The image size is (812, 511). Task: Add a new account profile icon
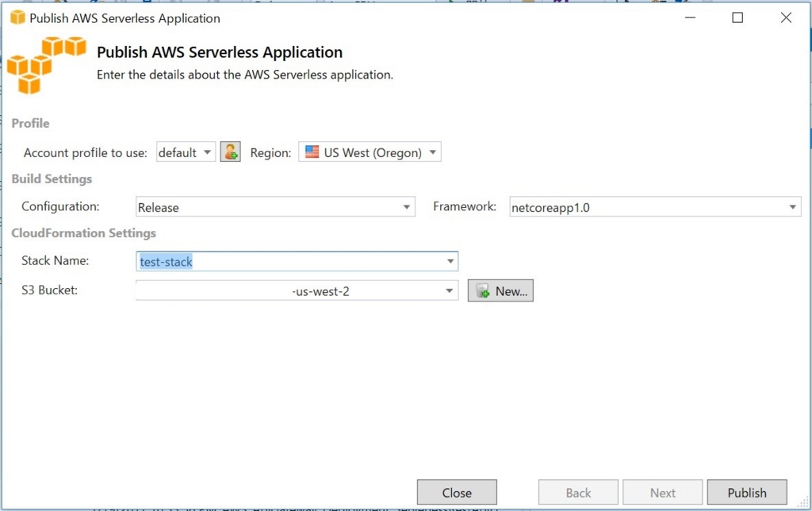click(x=231, y=152)
